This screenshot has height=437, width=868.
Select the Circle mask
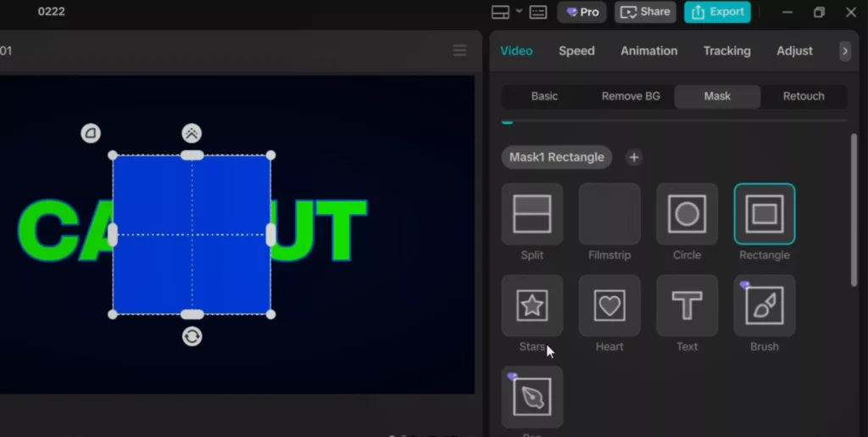pos(687,214)
